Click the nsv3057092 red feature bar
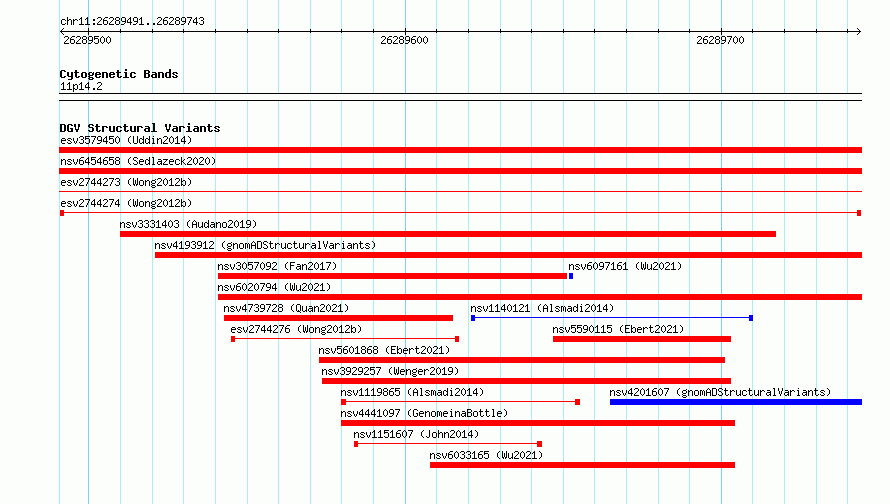Screen dimensions: 890x504 (392, 276)
